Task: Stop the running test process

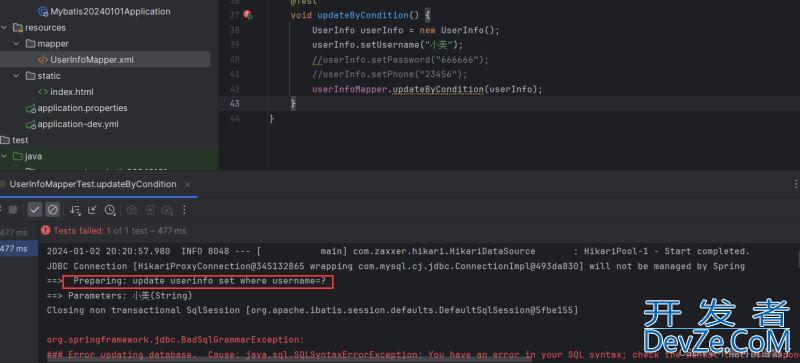Action: click(x=13, y=210)
